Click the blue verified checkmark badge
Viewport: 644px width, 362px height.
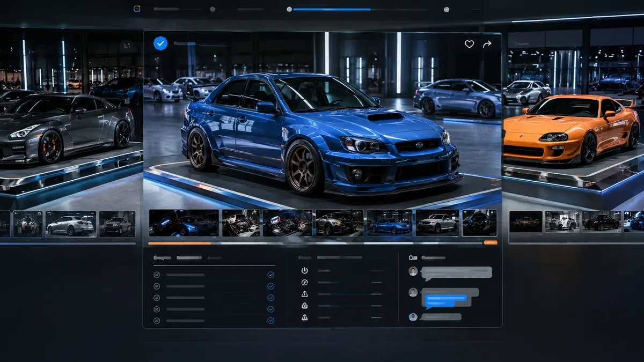tap(160, 43)
